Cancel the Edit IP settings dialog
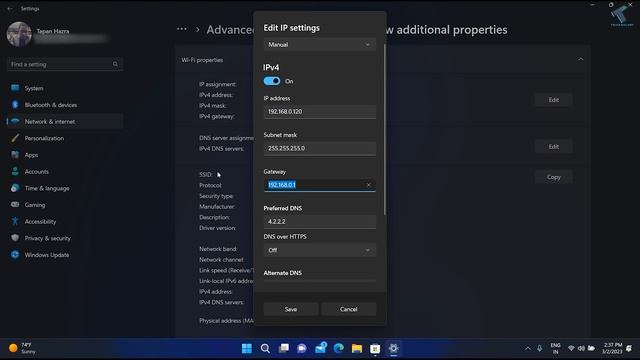The width and height of the screenshot is (640, 360). pyautogui.click(x=349, y=309)
